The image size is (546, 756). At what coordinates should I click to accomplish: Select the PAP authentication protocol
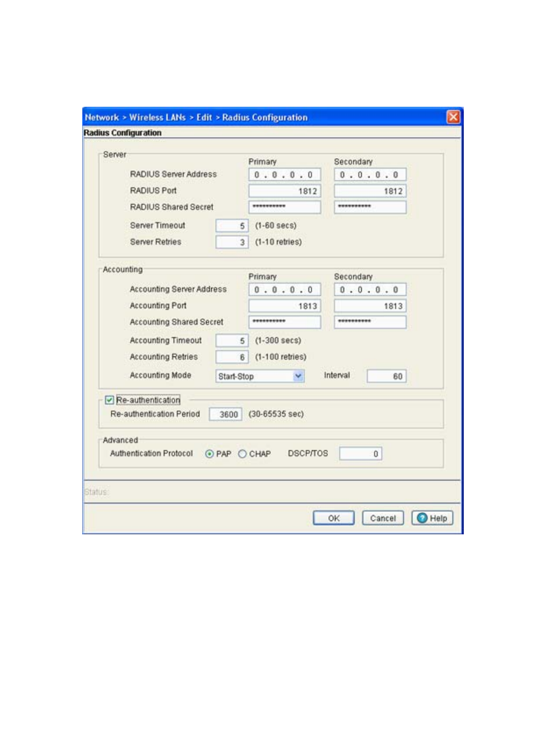pyautogui.click(x=209, y=454)
